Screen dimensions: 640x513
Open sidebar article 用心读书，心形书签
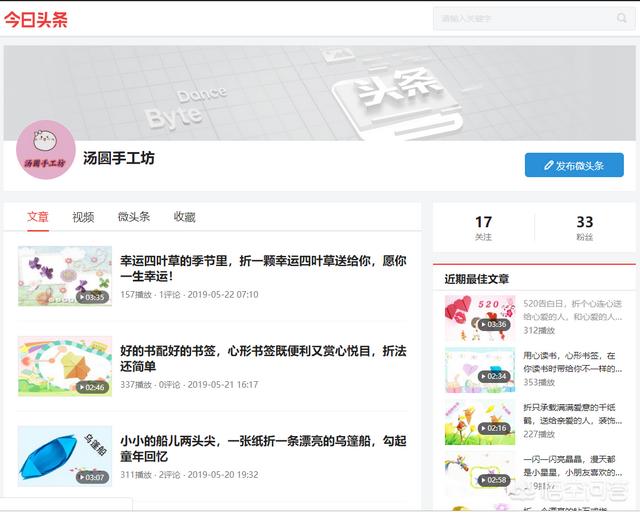(573, 362)
